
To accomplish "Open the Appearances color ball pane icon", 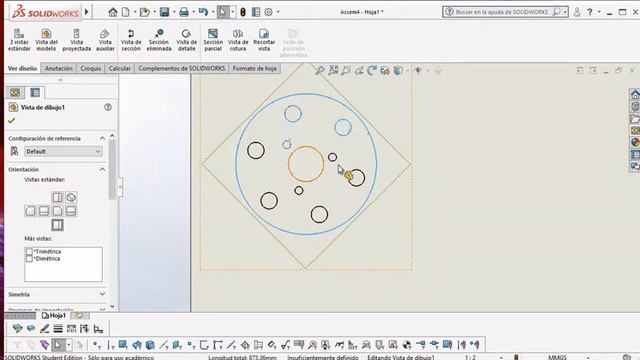I will click(x=635, y=142).
